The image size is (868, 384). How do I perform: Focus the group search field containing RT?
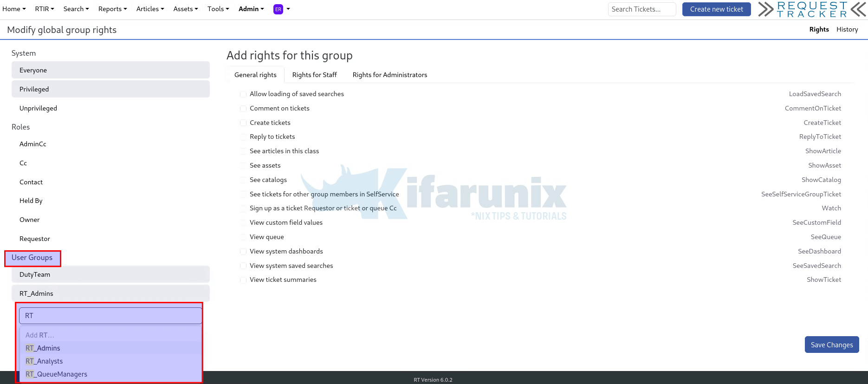(x=110, y=316)
